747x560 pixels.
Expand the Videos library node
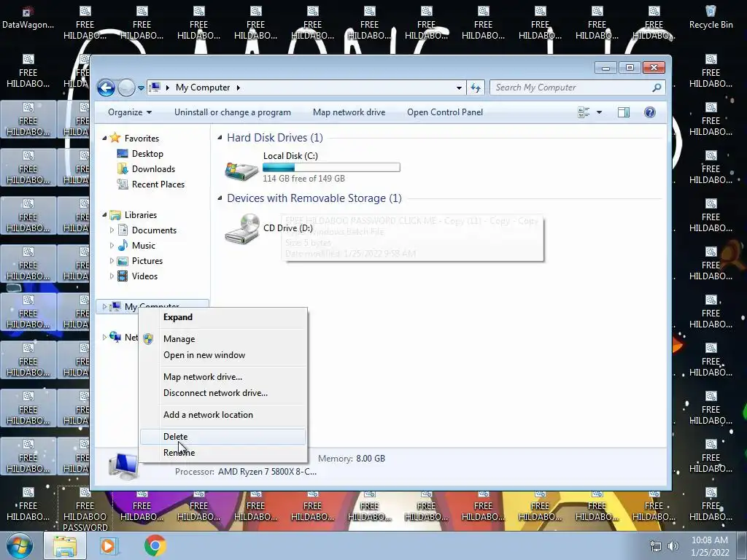coord(112,276)
